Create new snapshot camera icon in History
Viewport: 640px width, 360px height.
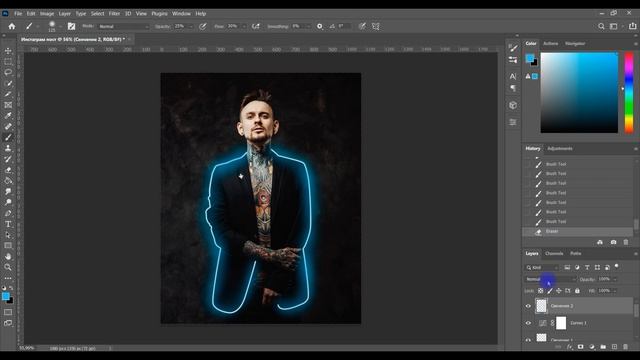tap(613, 242)
